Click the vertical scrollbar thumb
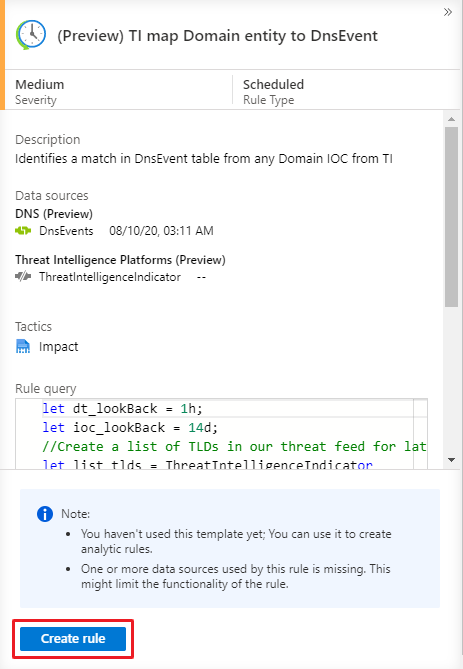Screen dimensions: 463x669 [x=451, y=217]
